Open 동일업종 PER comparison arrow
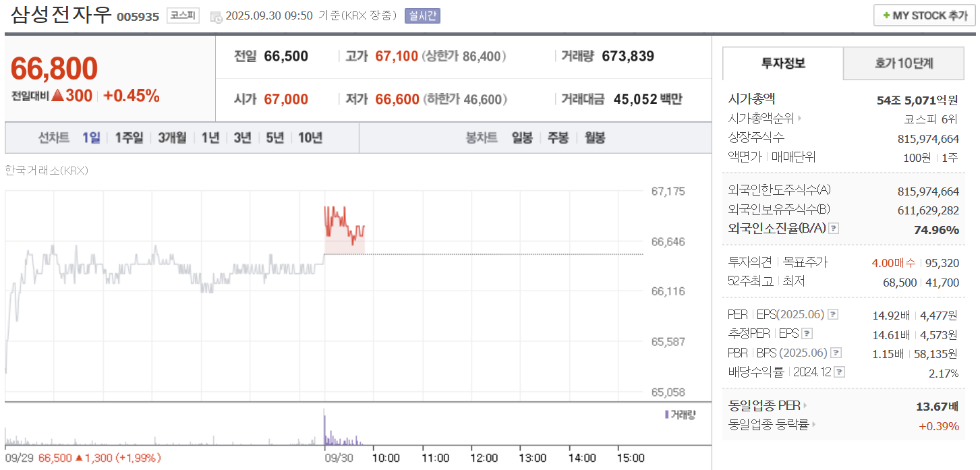980x470 pixels. [x=805, y=405]
